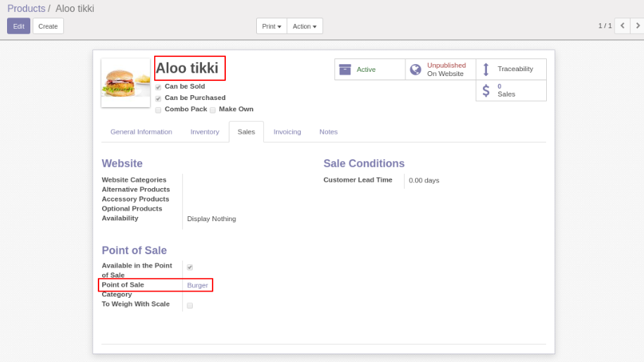Switch to the General Information tab
The image size is (644, 362).
[x=141, y=132]
